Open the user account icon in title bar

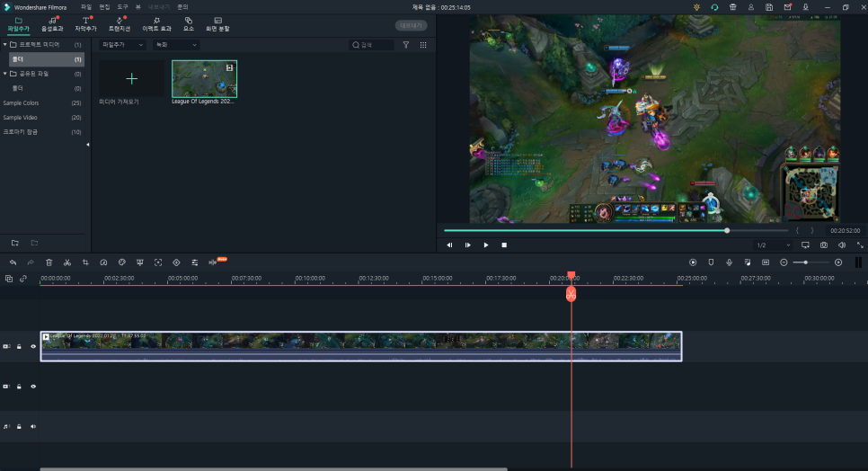(750, 7)
